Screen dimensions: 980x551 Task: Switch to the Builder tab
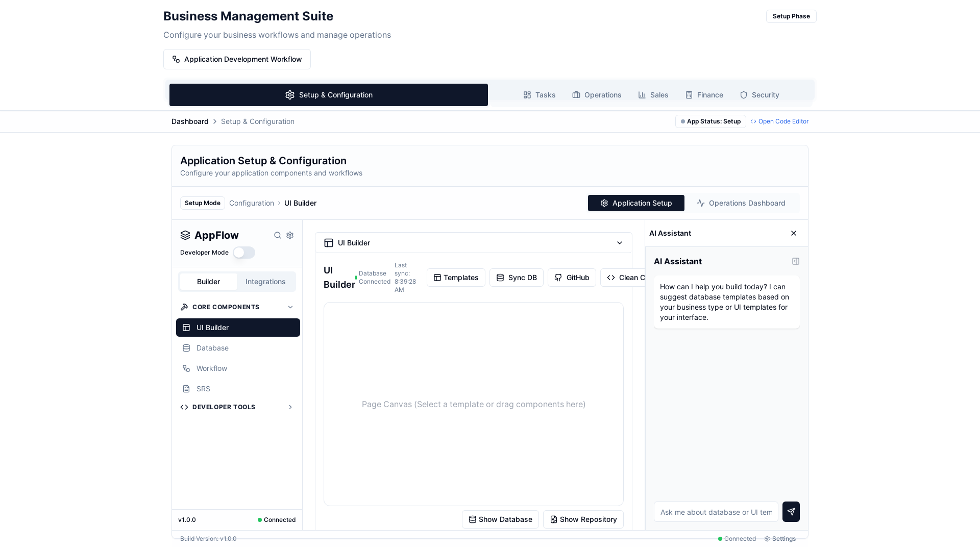pyautogui.click(x=208, y=282)
